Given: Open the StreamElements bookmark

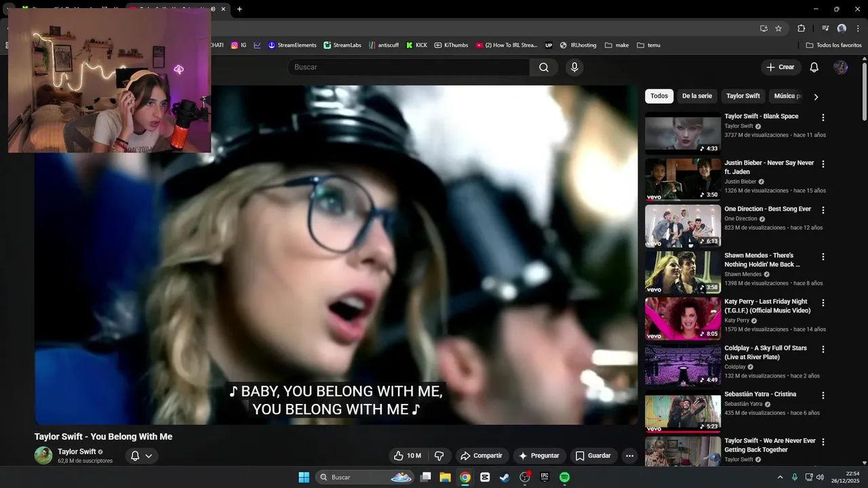Looking at the screenshot, I should point(292,45).
